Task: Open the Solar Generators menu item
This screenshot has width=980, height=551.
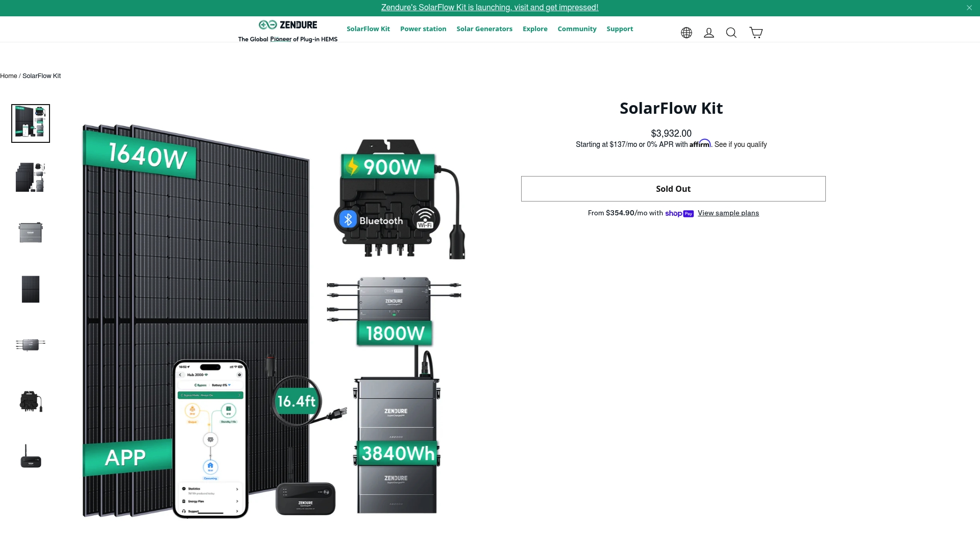Action: click(x=484, y=29)
